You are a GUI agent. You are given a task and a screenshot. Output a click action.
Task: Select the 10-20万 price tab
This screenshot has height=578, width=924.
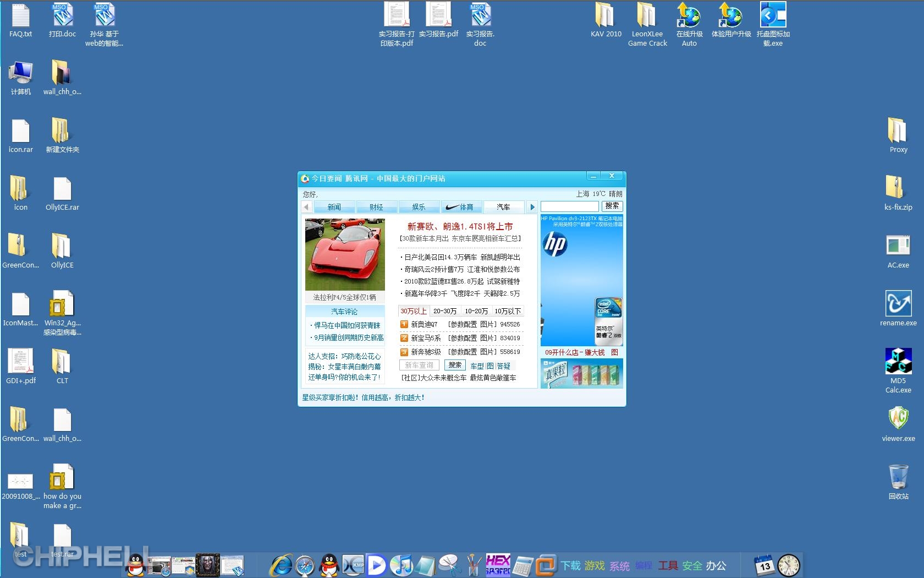[x=476, y=311]
